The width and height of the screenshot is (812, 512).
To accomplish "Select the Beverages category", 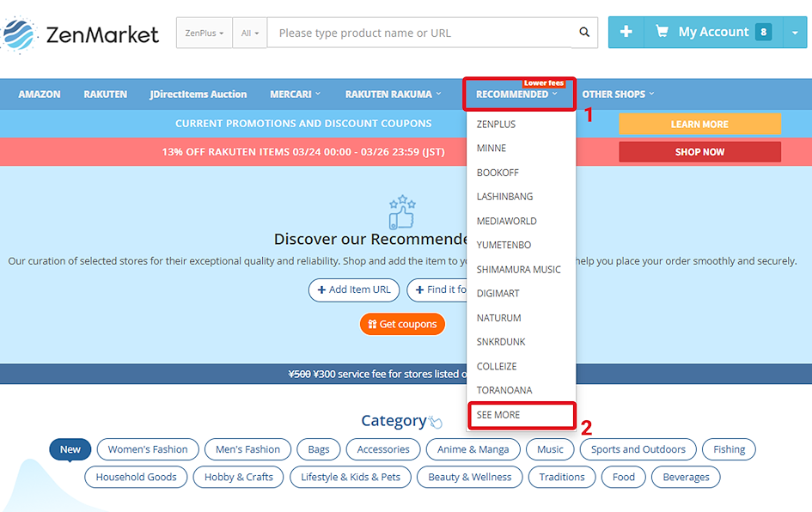I will [x=686, y=477].
